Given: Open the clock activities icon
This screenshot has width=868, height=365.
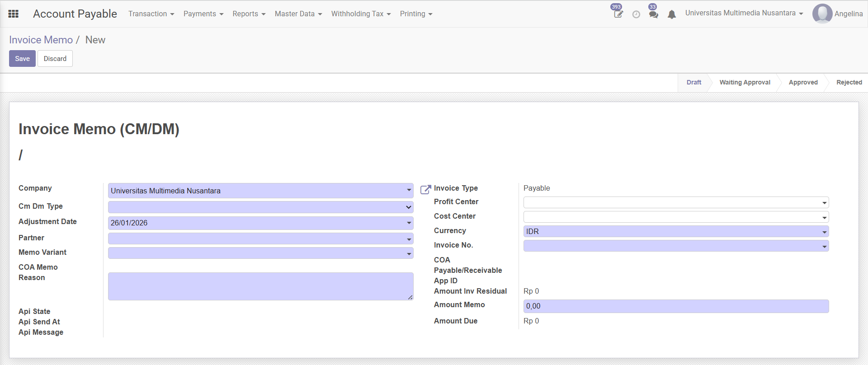Looking at the screenshot, I should point(636,14).
